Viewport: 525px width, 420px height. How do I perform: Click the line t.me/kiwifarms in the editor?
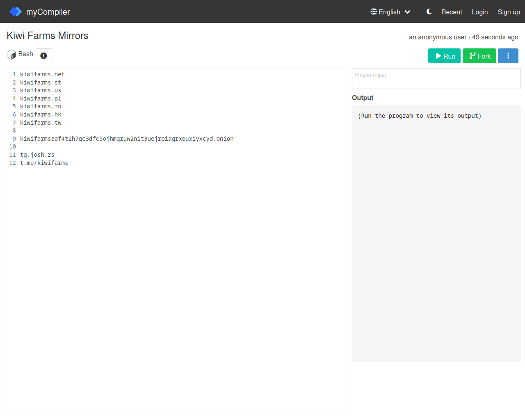pyautogui.click(x=44, y=163)
